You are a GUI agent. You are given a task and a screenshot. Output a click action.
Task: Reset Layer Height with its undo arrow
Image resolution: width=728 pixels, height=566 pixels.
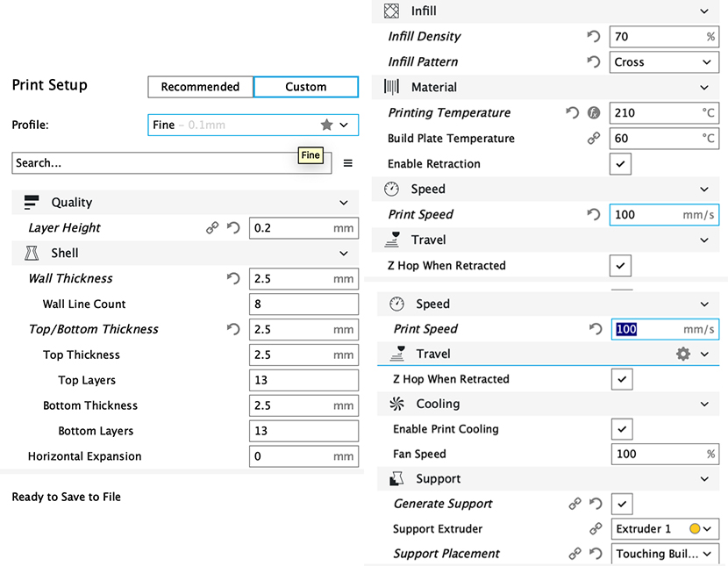[233, 228]
